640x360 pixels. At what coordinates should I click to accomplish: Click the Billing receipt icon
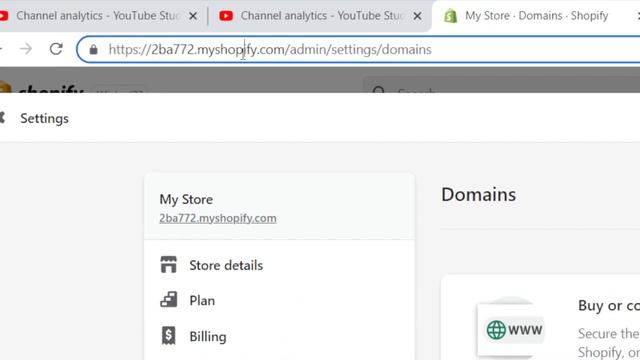pos(168,336)
